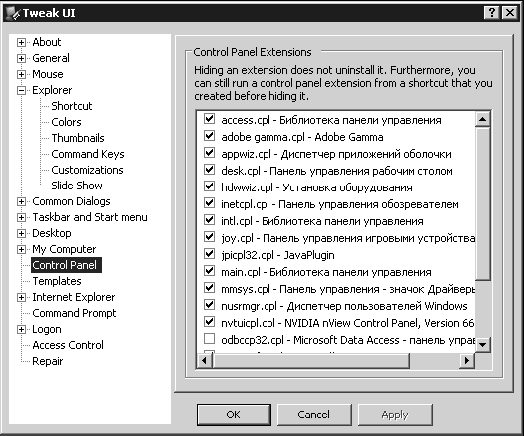Hide the adobe gamma.cpl extension
The width and height of the screenshot is (524, 436).
click(210, 135)
